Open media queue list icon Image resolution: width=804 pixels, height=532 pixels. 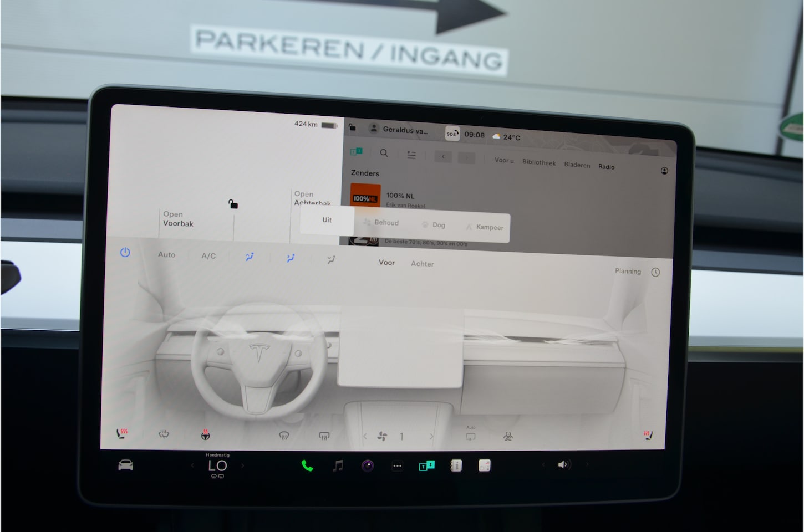click(x=411, y=155)
